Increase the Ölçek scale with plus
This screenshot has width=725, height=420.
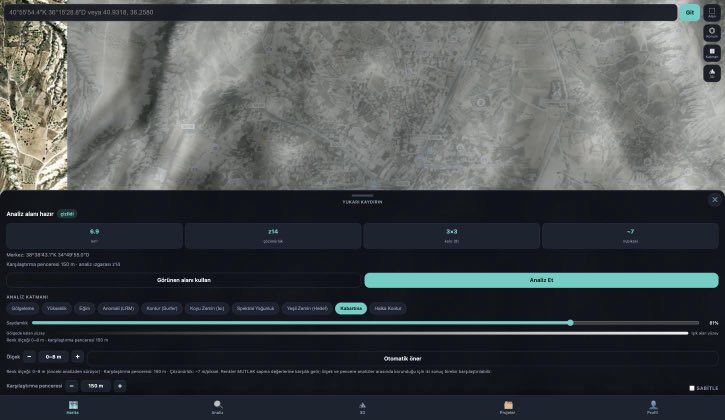tap(77, 357)
